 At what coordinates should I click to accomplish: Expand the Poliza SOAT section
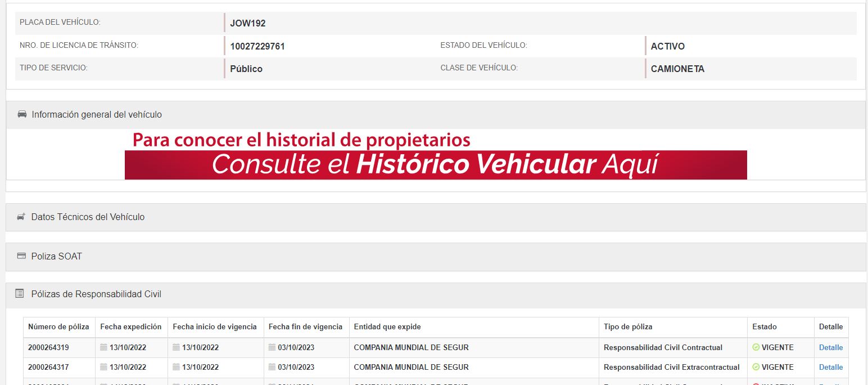57,257
